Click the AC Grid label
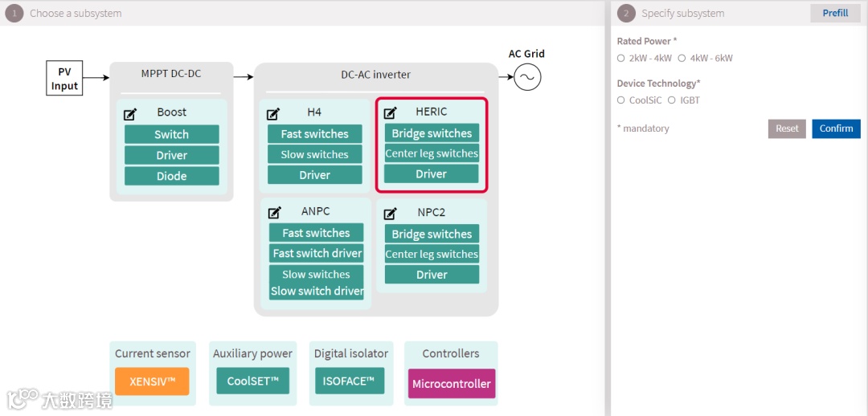868x416 pixels. [526, 54]
